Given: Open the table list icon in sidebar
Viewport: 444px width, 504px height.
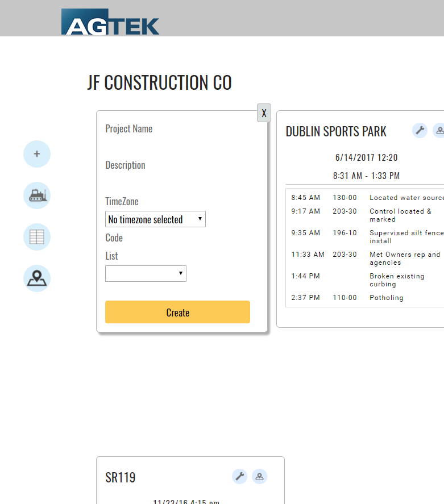Looking at the screenshot, I should (37, 237).
